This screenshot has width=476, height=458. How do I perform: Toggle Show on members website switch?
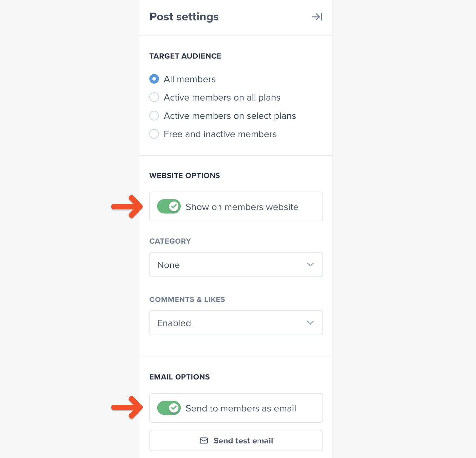click(x=169, y=207)
